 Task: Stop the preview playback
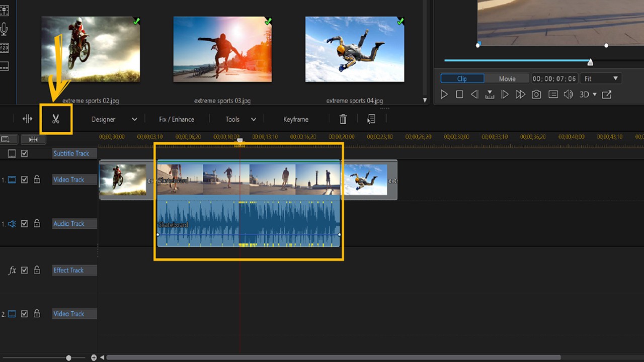click(459, 95)
